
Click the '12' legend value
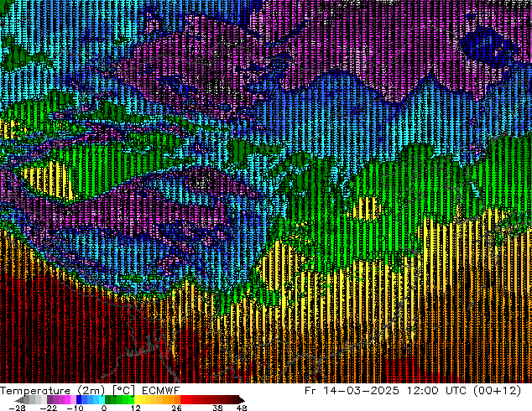[136, 408]
